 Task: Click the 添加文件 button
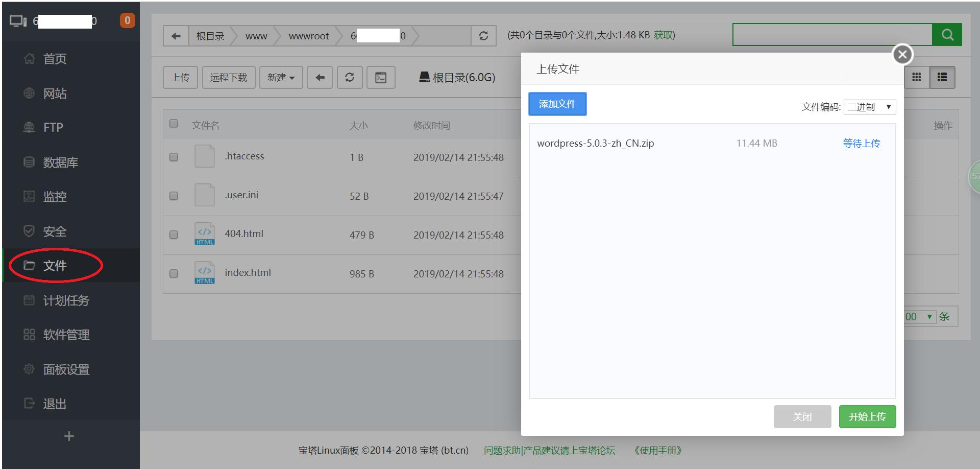click(557, 104)
